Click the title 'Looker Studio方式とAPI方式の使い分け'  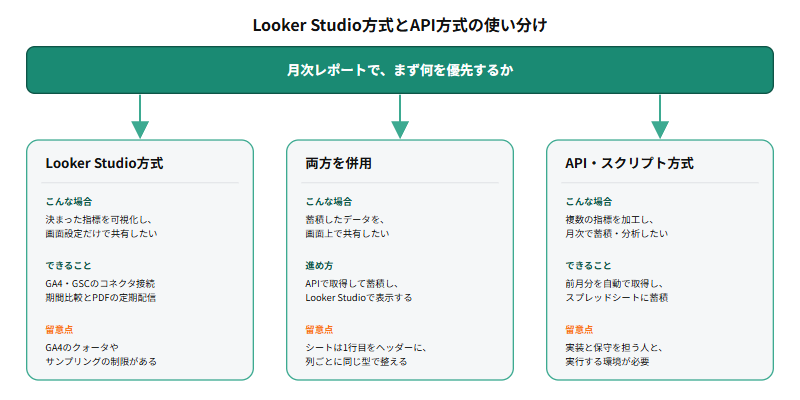[x=400, y=26]
